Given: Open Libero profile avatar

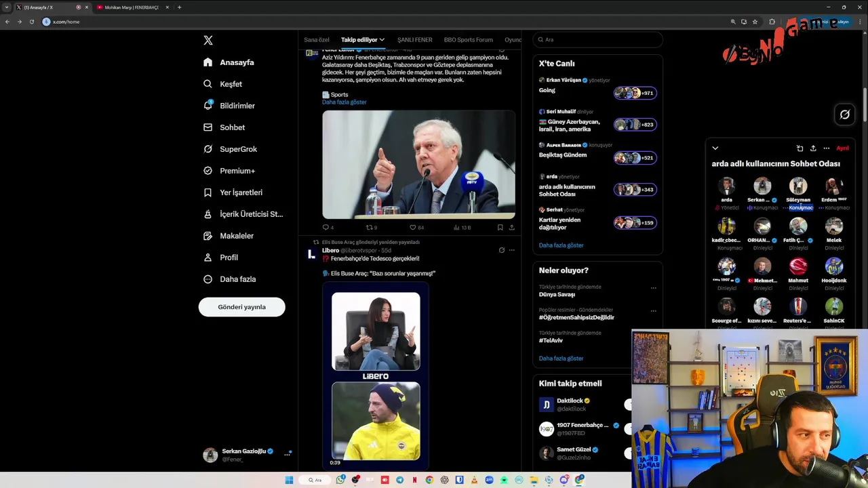Looking at the screenshot, I should coord(311,254).
